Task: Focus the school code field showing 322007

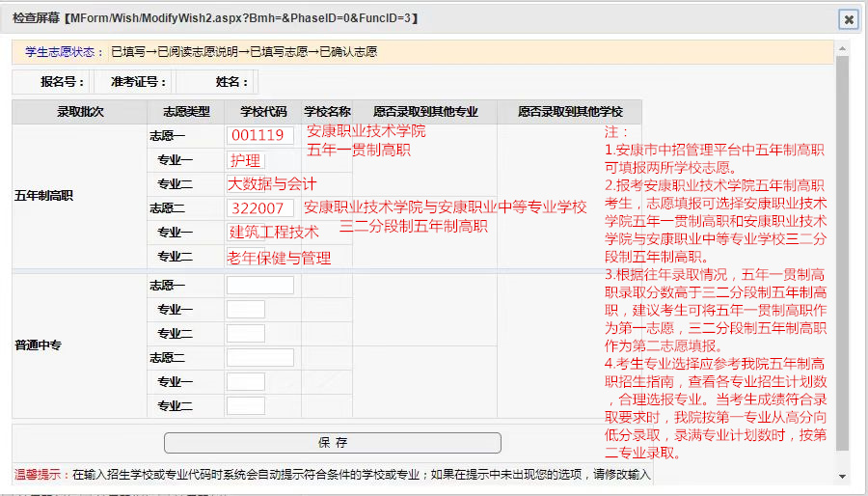Action: point(259,208)
